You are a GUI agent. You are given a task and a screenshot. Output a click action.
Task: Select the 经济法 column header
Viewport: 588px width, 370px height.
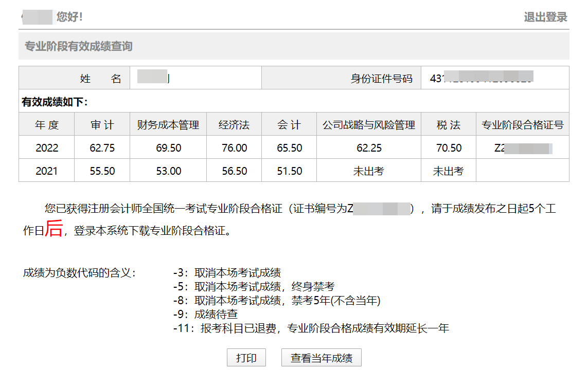[x=234, y=125]
